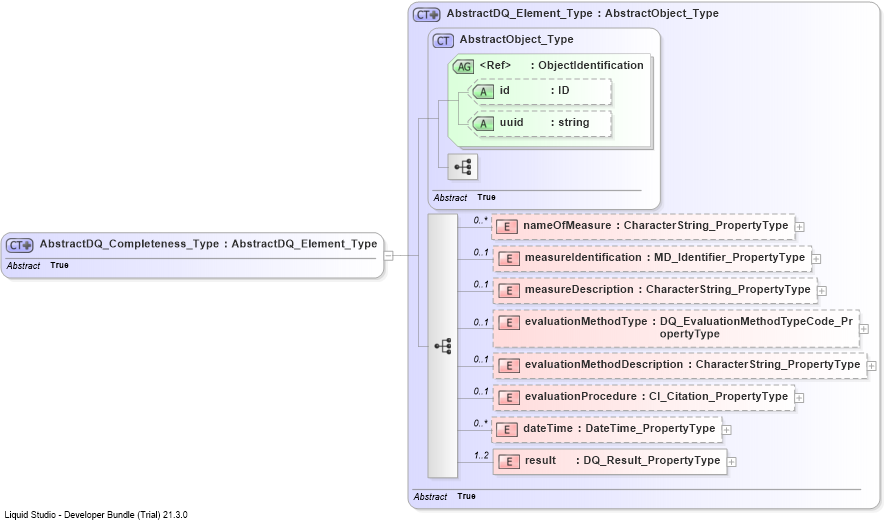Image resolution: width=884 pixels, height=520 pixels.
Task: Select evaluationMethodDescription : CharacterString_PropertyType label
Action: click(692, 365)
